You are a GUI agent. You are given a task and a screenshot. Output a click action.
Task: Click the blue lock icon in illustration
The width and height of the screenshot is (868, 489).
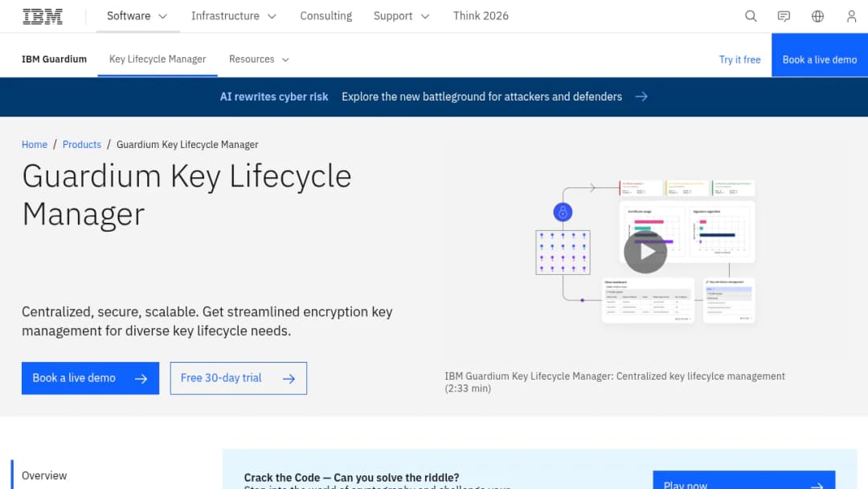click(563, 212)
